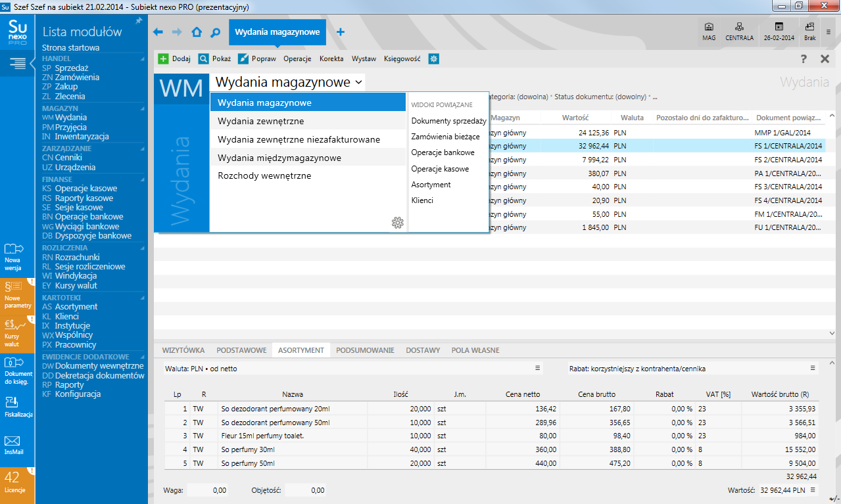The height and width of the screenshot is (504, 841).
Task: Click the home icon in the navigation bar
Action: point(197,32)
